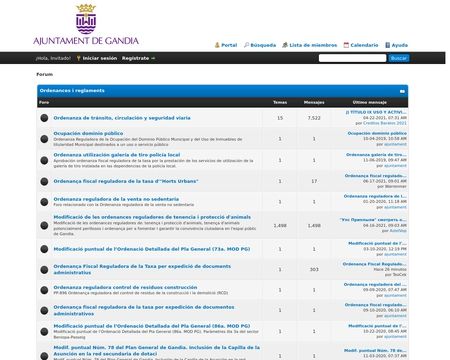
Task: Focus the search input field
Action: click(x=352, y=58)
